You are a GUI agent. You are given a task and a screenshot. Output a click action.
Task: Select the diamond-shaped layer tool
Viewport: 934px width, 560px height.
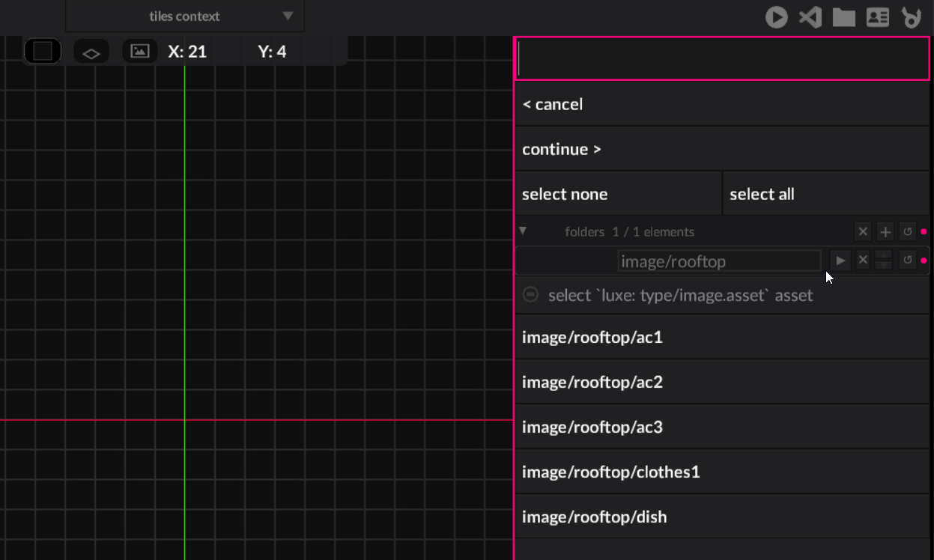click(x=91, y=52)
